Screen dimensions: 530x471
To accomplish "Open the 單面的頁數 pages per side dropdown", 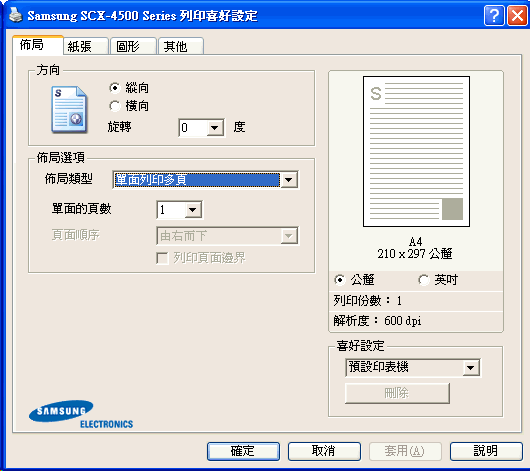I will [x=193, y=210].
